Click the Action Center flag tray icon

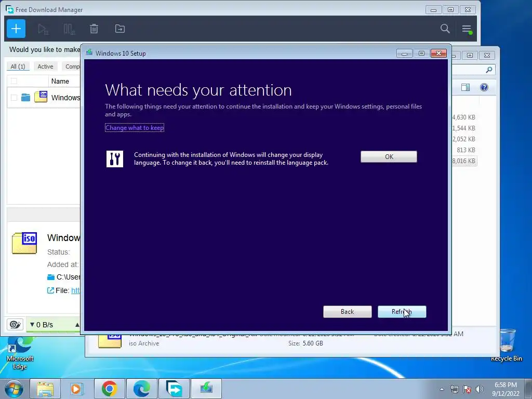tap(467, 389)
